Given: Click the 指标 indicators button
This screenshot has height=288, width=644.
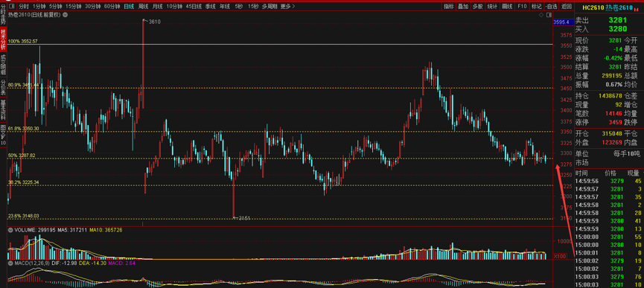Looking at the screenshot, I should 448,6.
